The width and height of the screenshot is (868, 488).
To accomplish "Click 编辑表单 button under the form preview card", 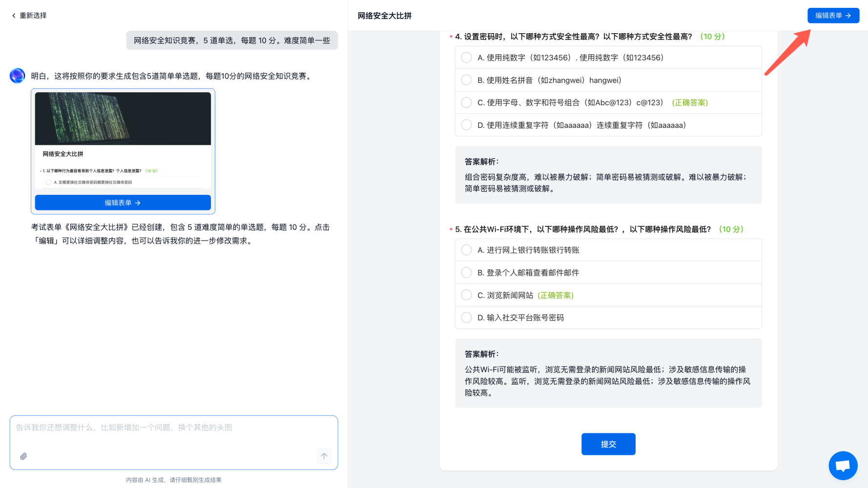I will [x=123, y=203].
